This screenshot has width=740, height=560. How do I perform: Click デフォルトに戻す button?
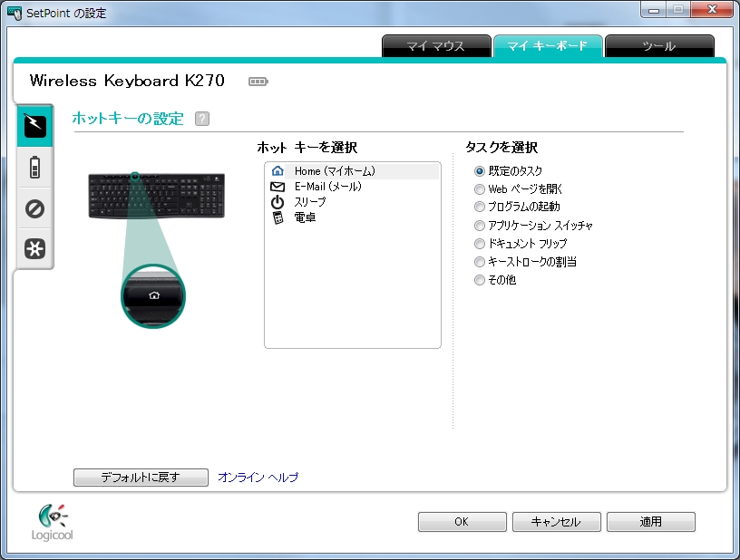(x=141, y=477)
